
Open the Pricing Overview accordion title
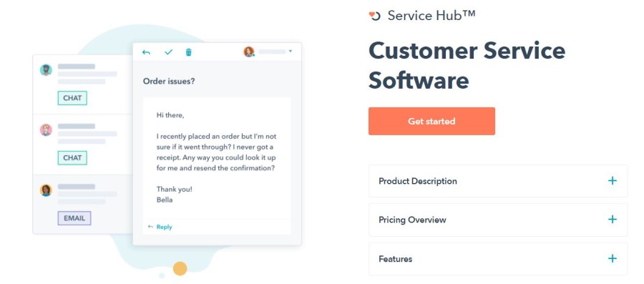coord(412,220)
